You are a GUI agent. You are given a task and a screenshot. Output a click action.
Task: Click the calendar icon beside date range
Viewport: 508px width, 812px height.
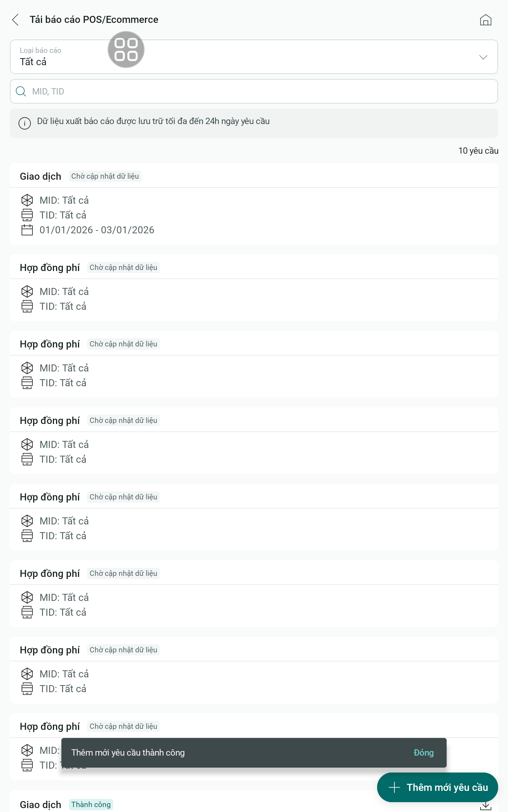click(27, 230)
